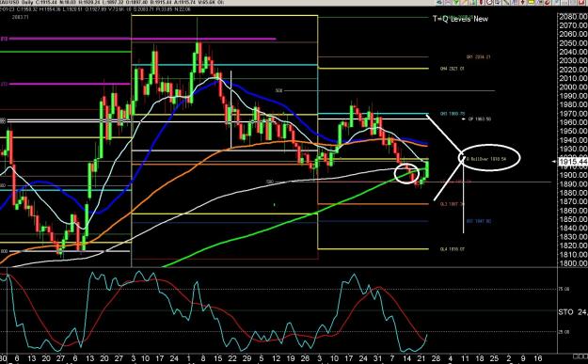Click date label 19 on time axis
The image size is (588, 364).
291,358
